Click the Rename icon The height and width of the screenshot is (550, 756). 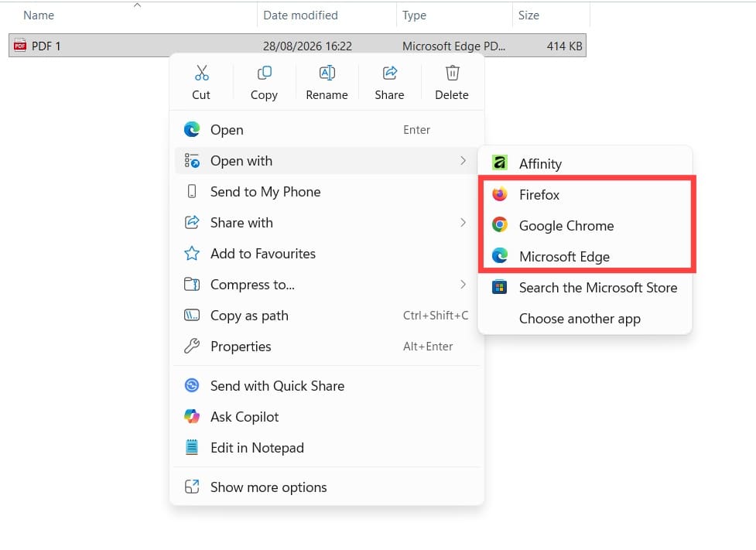click(327, 73)
